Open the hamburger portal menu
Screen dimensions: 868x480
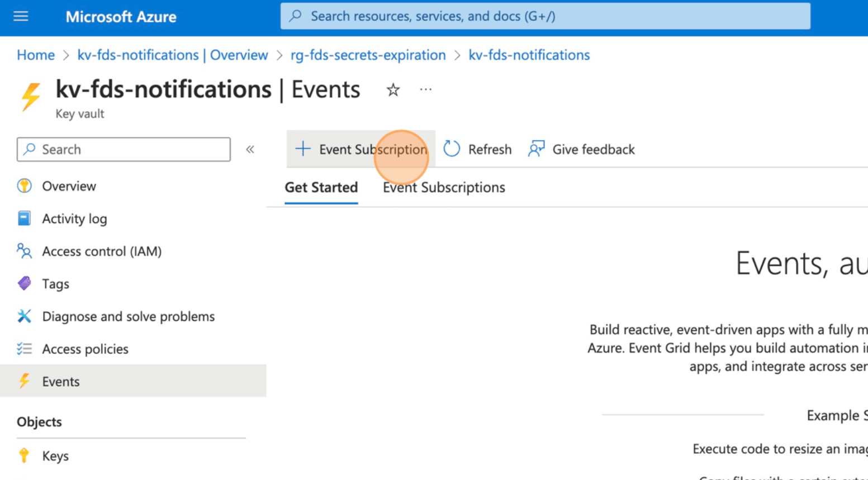coord(21,16)
